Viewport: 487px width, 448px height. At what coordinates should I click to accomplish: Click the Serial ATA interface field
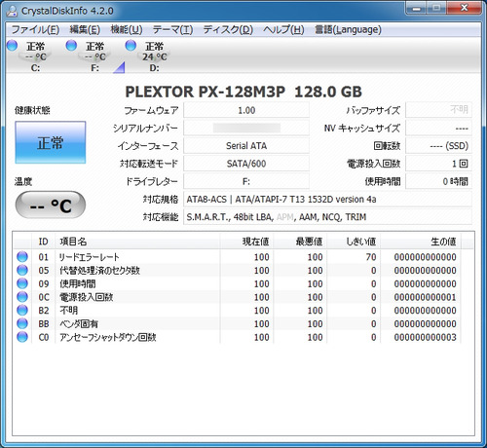pos(246,146)
